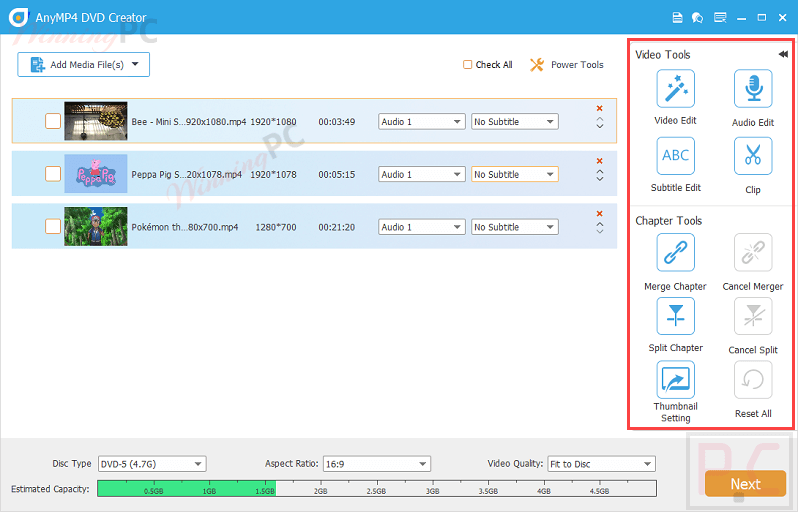This screenshot has width=798, height=512.
Task: Click the save document icon in title bar
Action: (x=677, y=18)
